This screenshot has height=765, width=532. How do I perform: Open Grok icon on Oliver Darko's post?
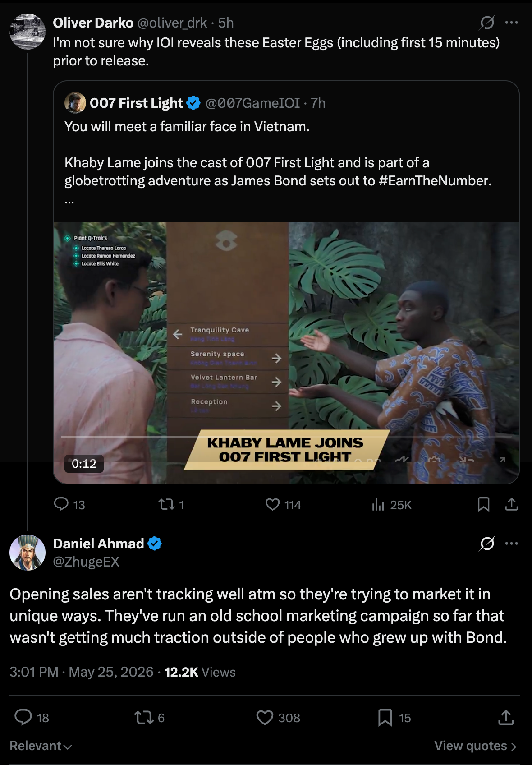(x=487, y=23)
